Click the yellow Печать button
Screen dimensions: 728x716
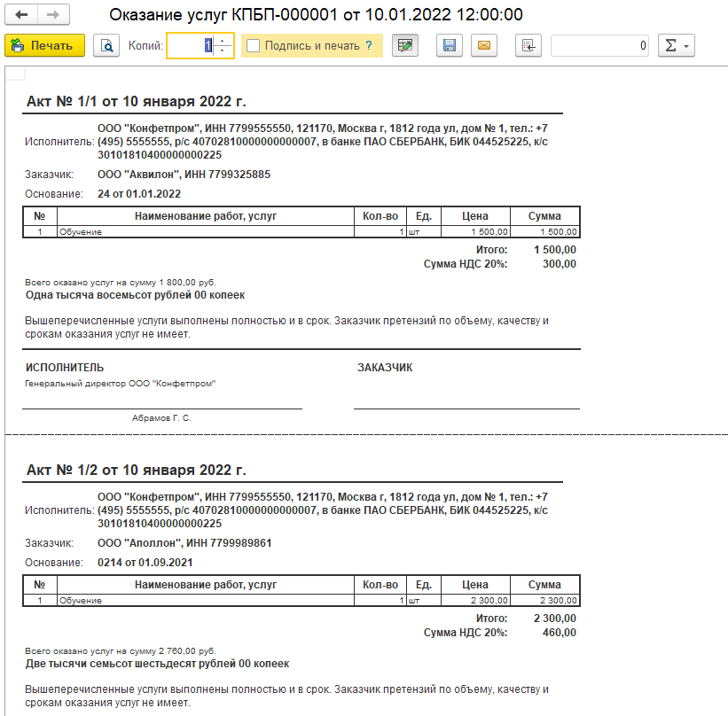pos(44,45)
